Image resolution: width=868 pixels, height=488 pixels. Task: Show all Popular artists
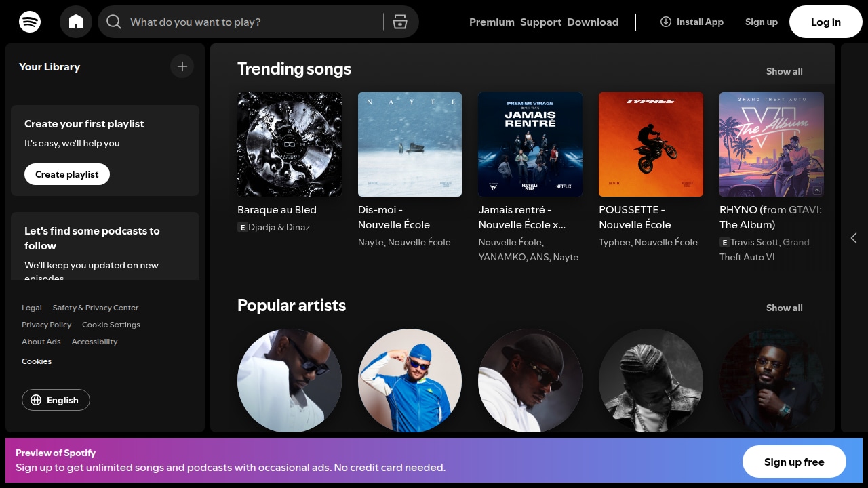click(785, 308)
